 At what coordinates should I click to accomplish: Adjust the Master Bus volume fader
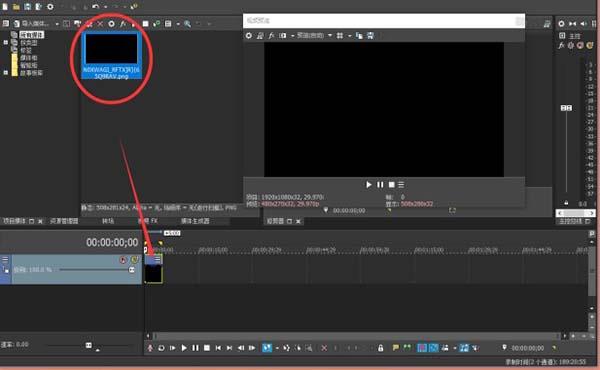(x=566, y=108)
